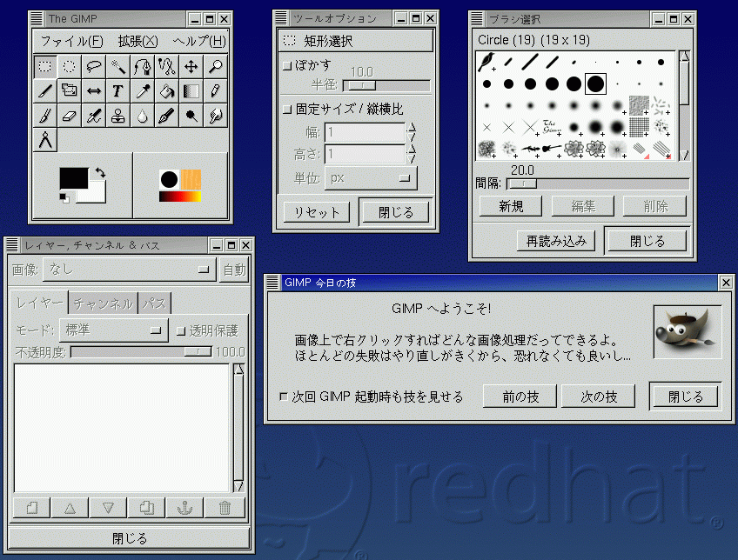Image resolution: width=738 pixels, height=560 pixels.
Task: Click 自動 button in layers dialog
Action: [x=234, y=270]
